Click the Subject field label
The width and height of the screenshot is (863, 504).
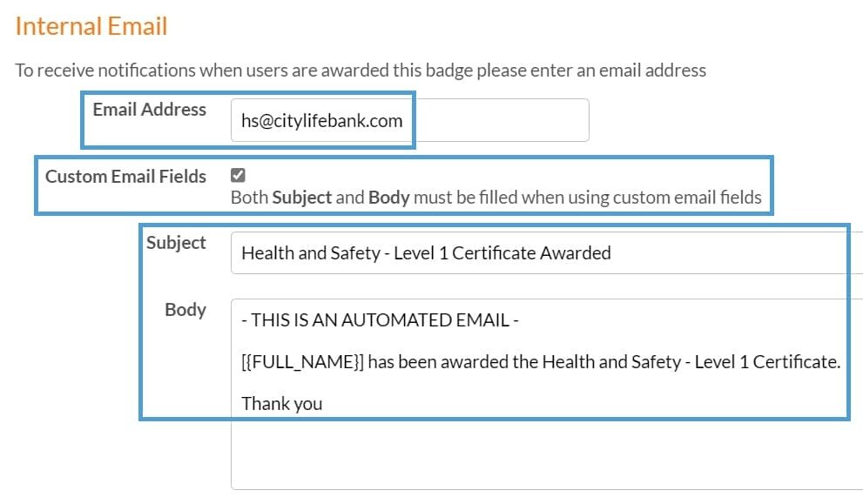coord(176,243)
